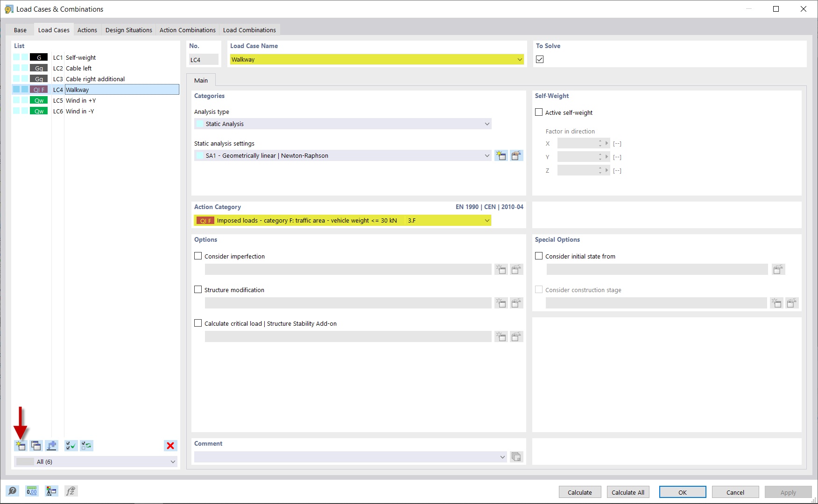Viewport: 818px width, 504px height.
Task: Select LC3 Cable right additional in the list
Action: [96, 79]
